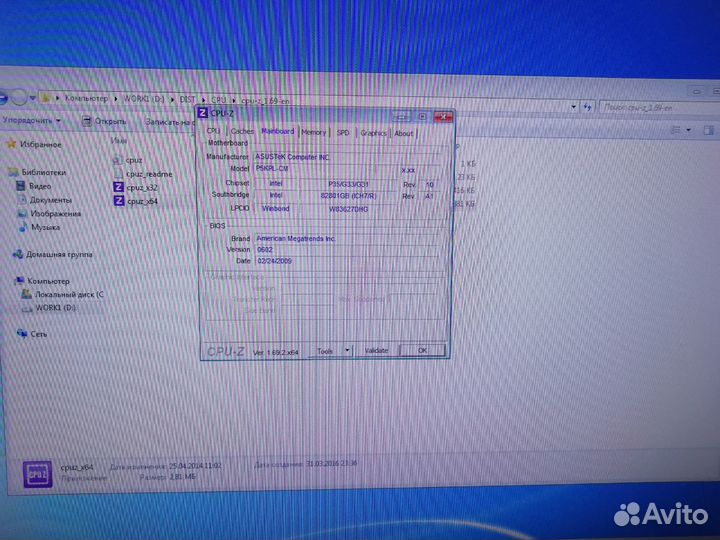
Task: Click the cpuz_x64 details pane icon
Action: (37, 474)
